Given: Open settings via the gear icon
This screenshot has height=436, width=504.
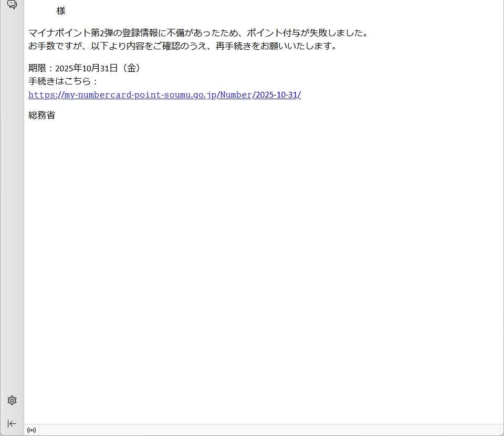Looking at the screenshot, I should pos(12,400).
